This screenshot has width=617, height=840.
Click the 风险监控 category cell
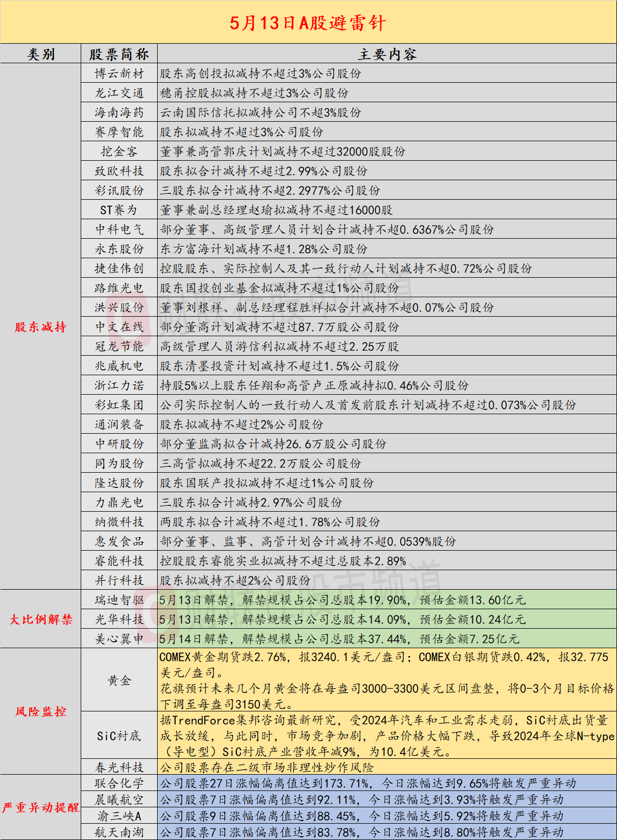click(x=41, y=711)
